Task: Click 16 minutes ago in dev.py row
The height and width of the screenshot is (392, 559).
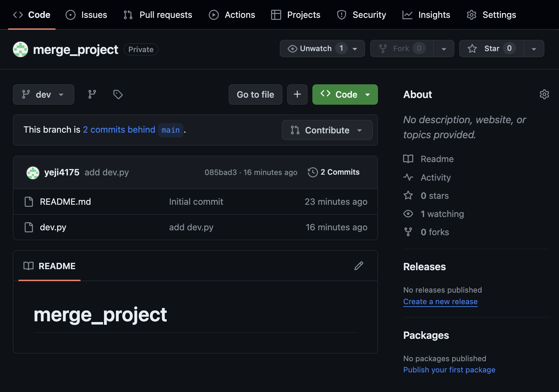Action: [337, 227]
